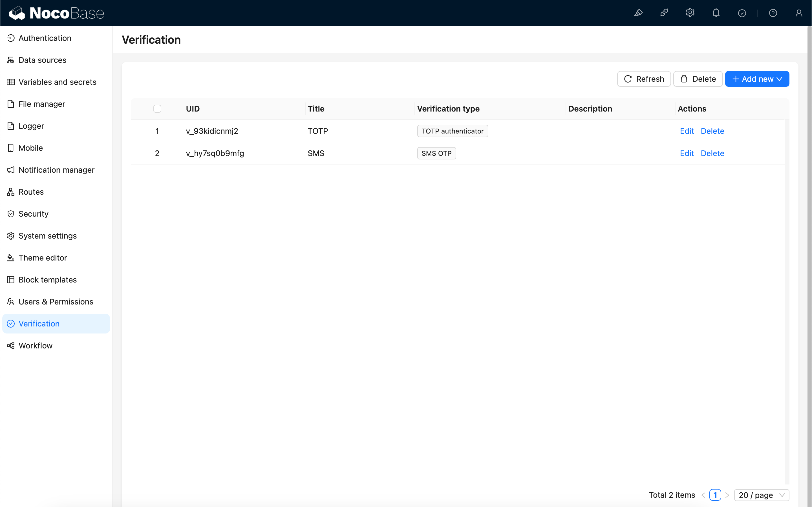Edit the TOTP verifier row
Image resolution: width=812 pixels, height=507 pixels.
(x=687, y=131)
